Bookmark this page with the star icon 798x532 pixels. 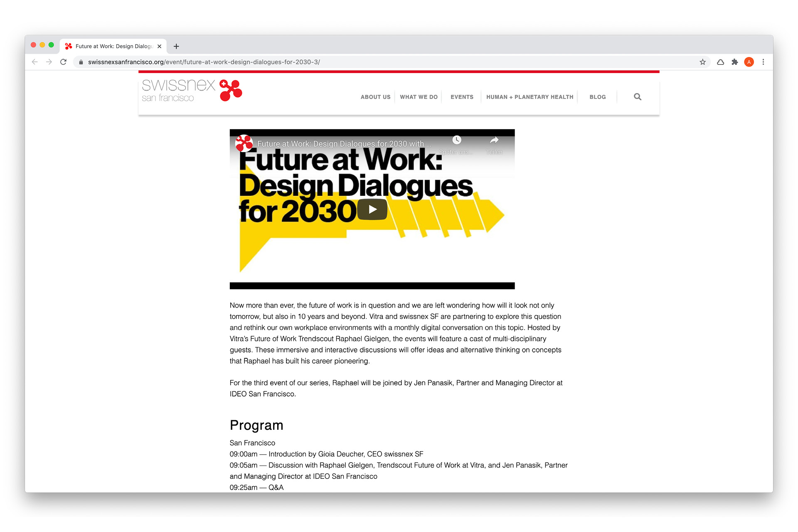click(x=702, y=62)
